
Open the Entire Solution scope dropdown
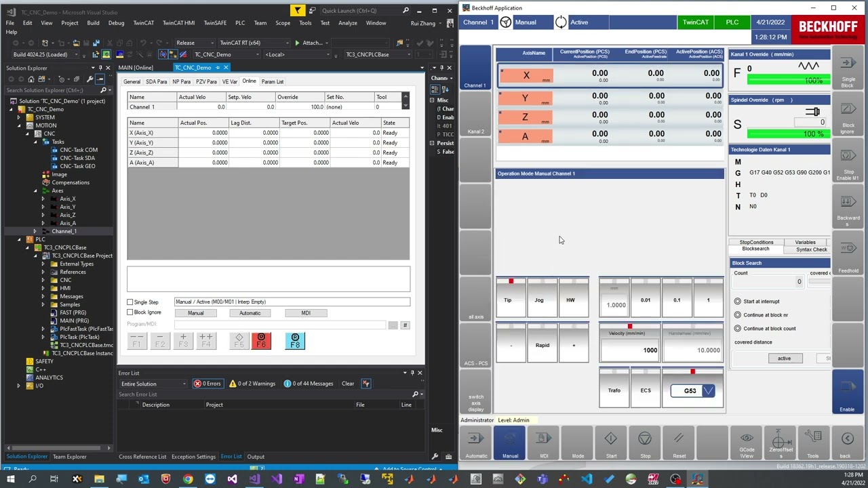[153, 384]
